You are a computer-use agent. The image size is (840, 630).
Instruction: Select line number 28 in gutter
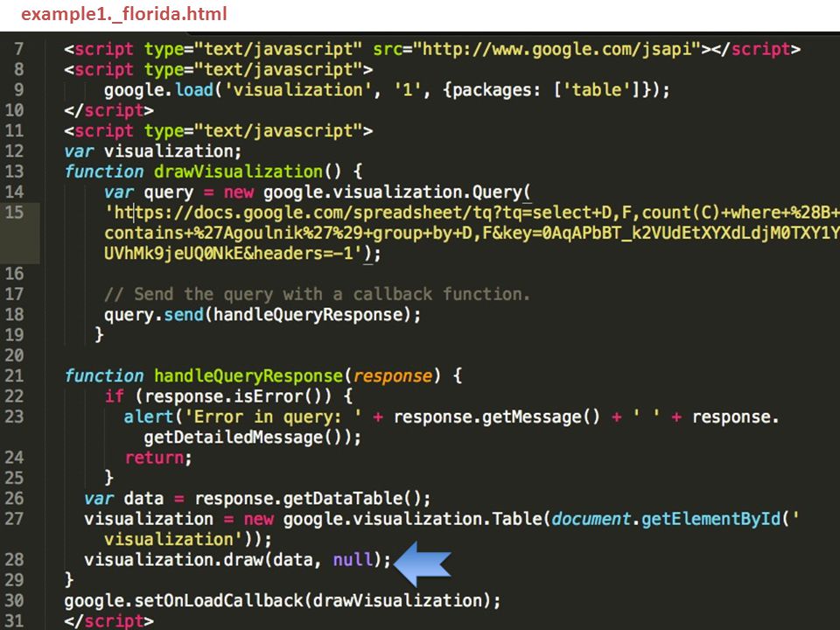point(14,560)
